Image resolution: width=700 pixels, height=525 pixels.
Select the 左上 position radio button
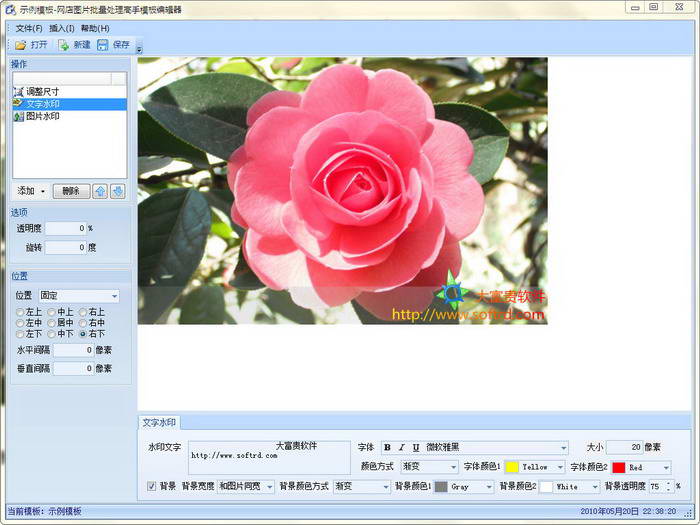point(20,312)
